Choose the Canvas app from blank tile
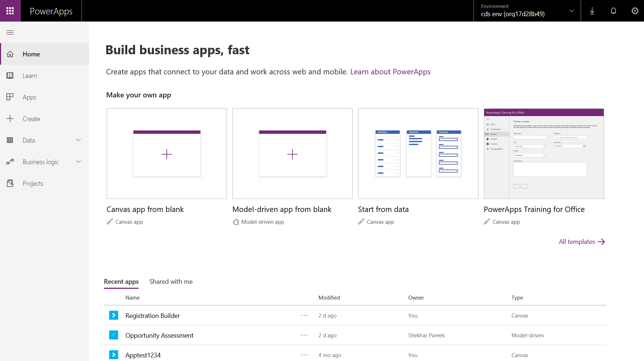Screen dimensions: 644x361 (167, 154)
